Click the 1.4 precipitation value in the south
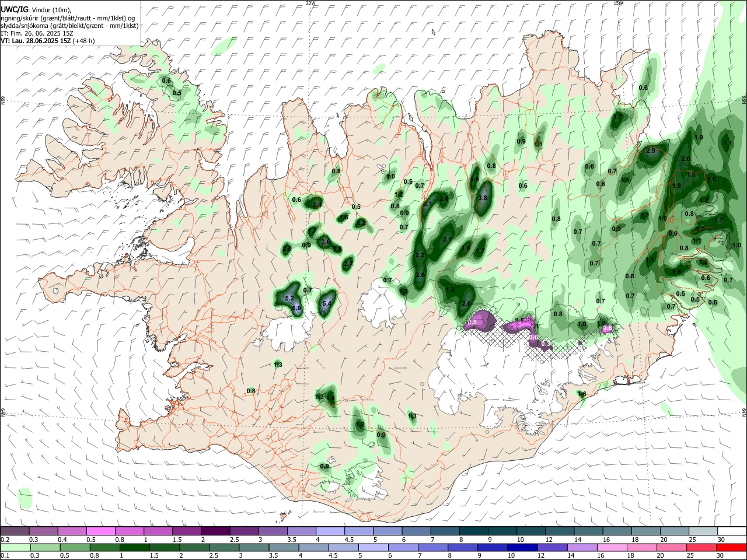 coord(331,398)
